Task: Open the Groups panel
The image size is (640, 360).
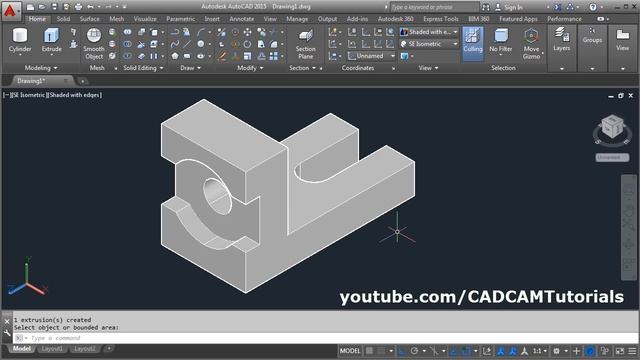Action: [592, 36]
